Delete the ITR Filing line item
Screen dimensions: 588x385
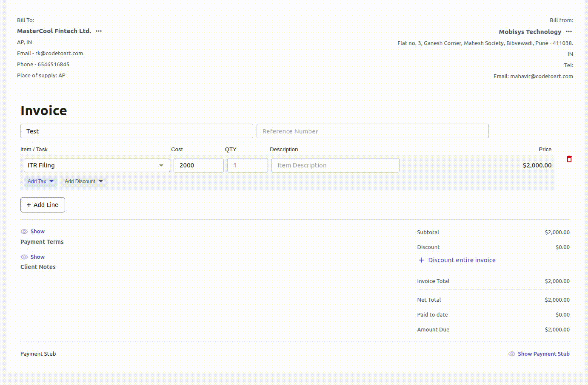pos(569,159)
